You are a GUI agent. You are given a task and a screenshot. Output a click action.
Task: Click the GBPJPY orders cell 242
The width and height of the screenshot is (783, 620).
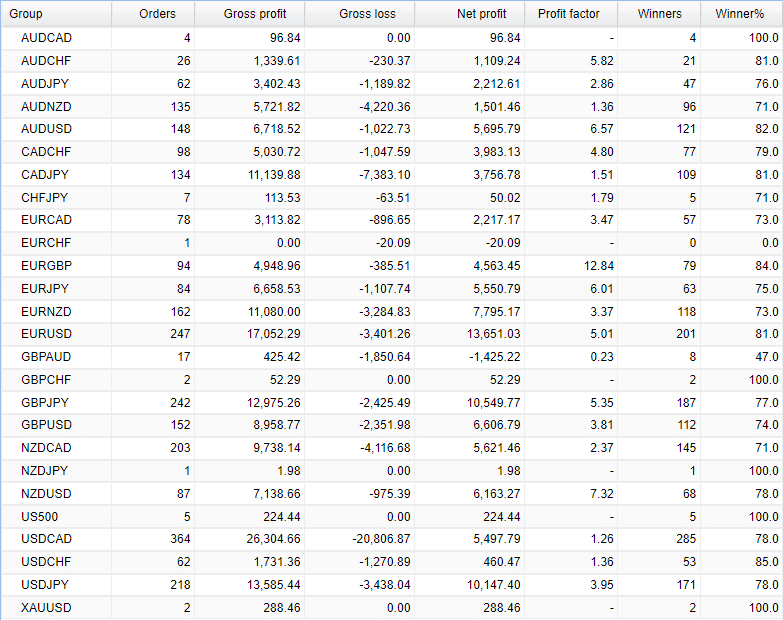[153, 403]
